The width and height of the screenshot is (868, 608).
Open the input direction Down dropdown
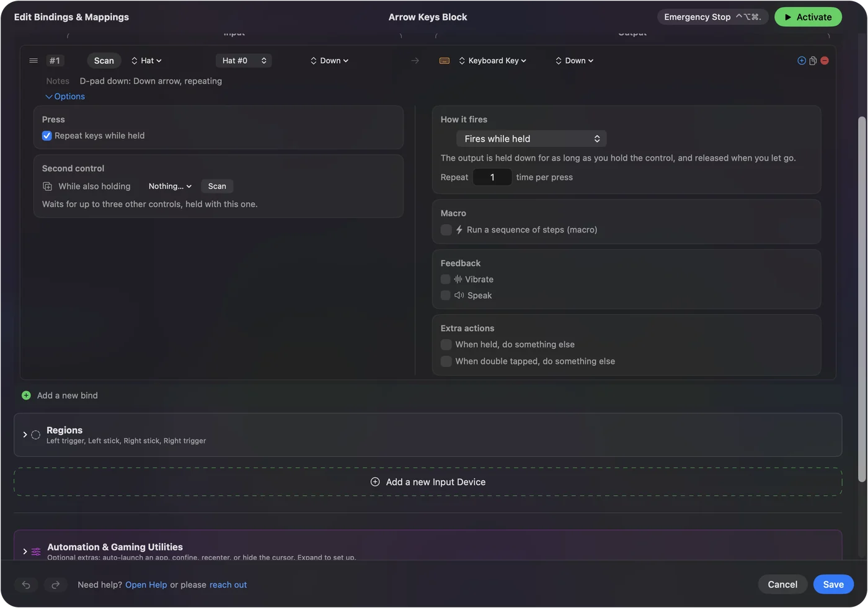coord(330,61)
